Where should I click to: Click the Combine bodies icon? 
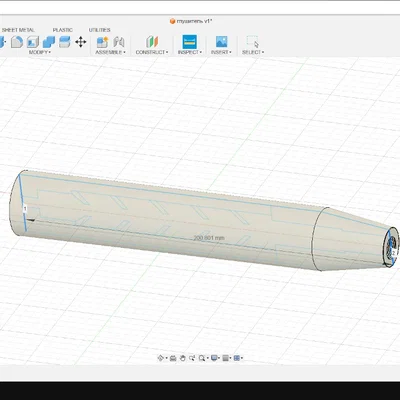click(49, 42)
